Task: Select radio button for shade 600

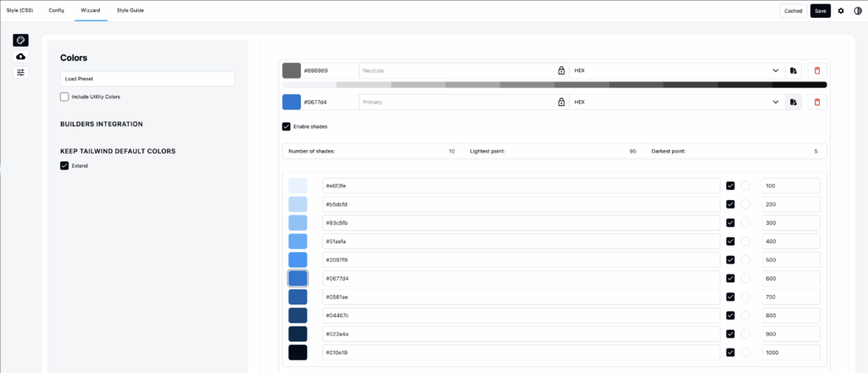Action: pos(746,278)
